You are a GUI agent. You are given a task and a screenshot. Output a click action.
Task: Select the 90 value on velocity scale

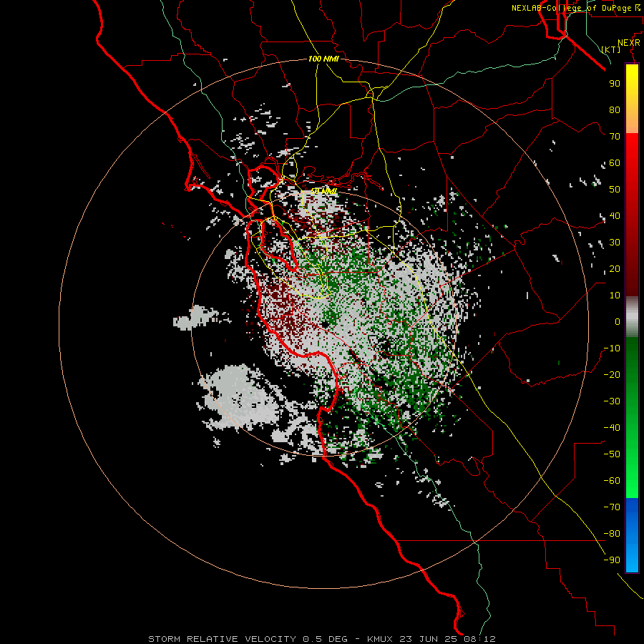tap(615, 84)
